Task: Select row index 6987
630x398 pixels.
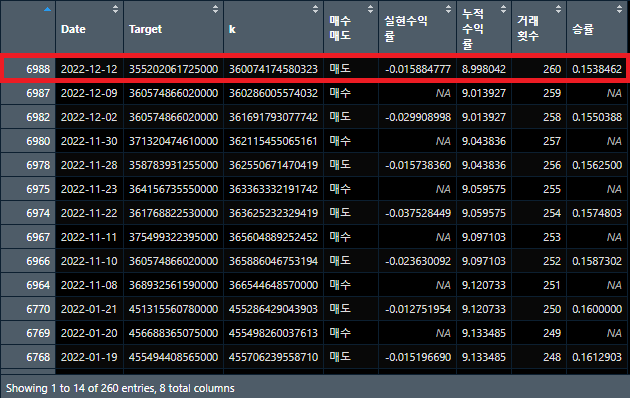Action: click(38, 93)
